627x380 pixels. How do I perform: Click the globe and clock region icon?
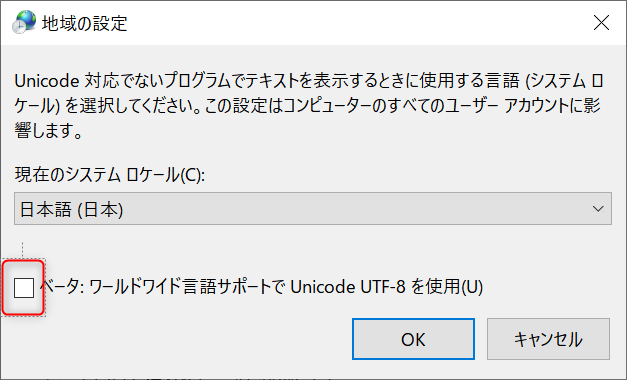(24, 22)
